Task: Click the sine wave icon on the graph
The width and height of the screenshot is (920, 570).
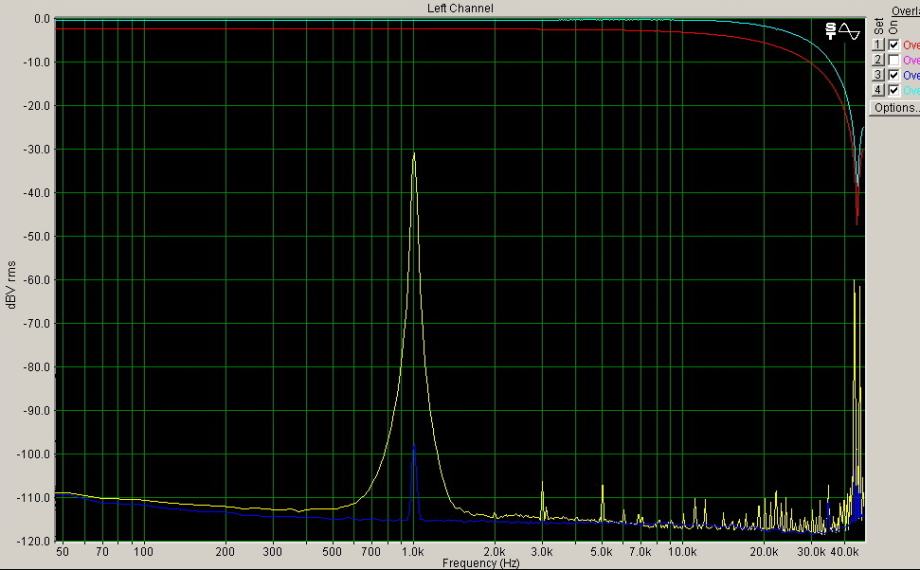Action: pyautogui.click(x=849, y=31)
